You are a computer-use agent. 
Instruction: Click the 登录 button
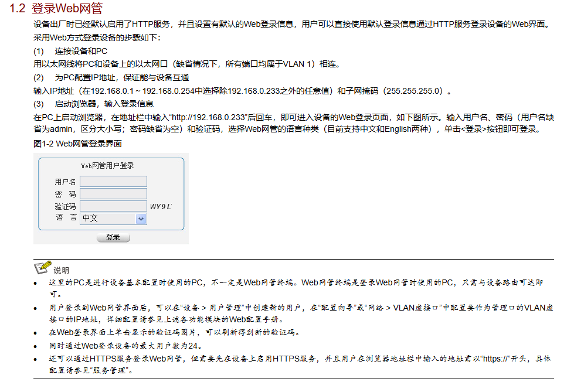pyautogui.click(x=113, y=237)
